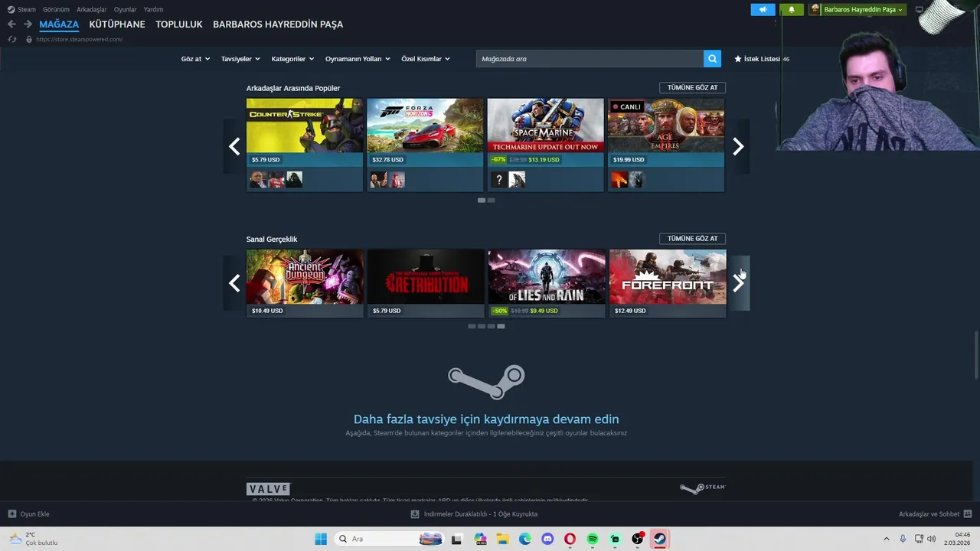
Task: Open İstek Listesi wishlist link
Action: 762,59
